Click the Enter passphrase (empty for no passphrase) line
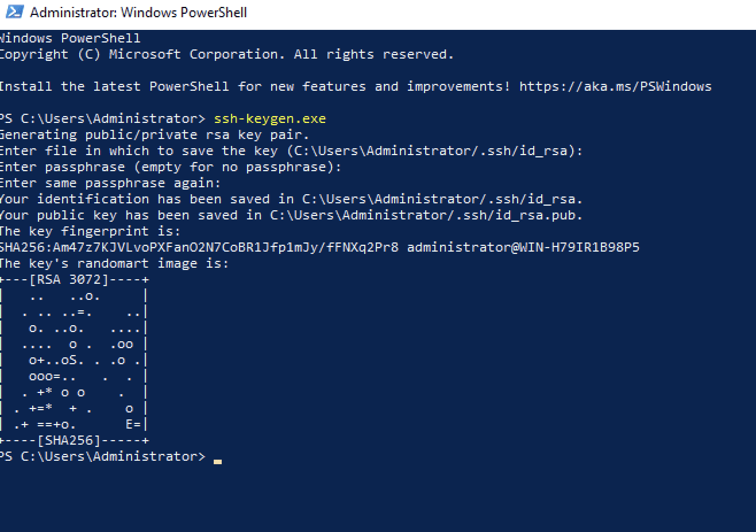Viewport: 756px width, 532px height. [x=171, y=167]
